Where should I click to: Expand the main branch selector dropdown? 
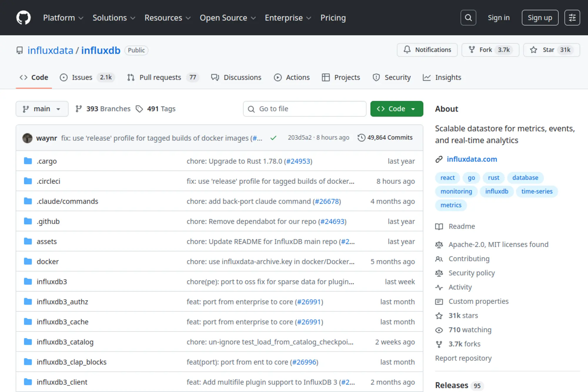point(42,109)
